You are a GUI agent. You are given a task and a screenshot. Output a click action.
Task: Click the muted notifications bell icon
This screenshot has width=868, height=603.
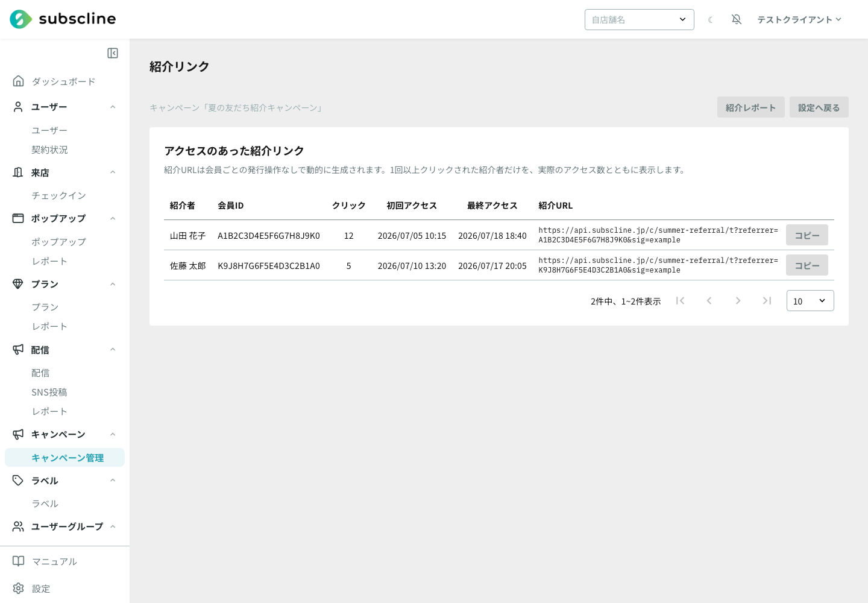point(737,19)
